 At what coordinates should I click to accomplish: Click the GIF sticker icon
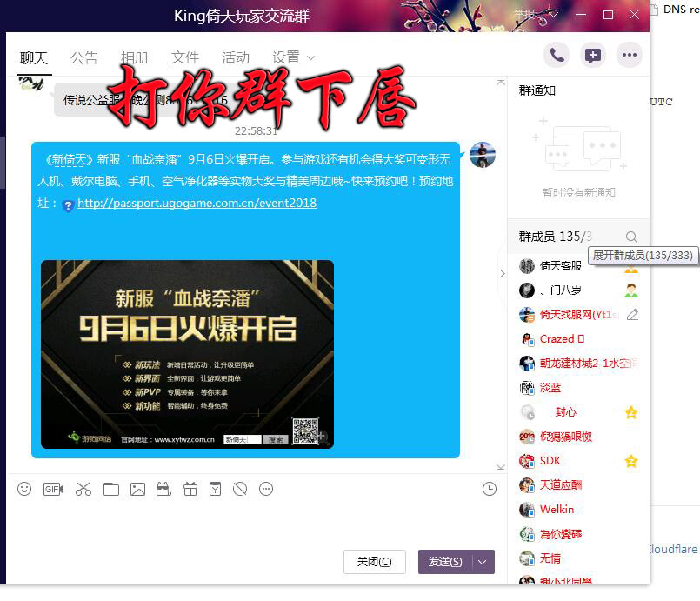pyautogui.click(x=53, y=489)
